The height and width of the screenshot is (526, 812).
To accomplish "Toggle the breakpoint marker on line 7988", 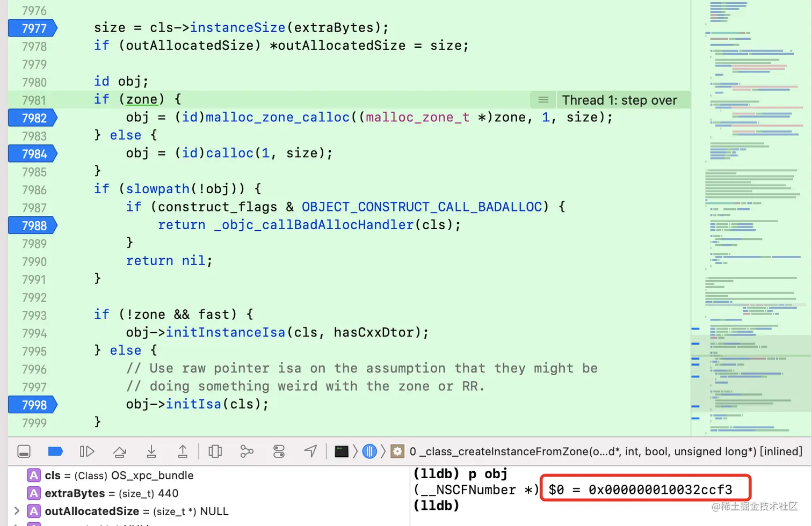I will coord(33,225).
